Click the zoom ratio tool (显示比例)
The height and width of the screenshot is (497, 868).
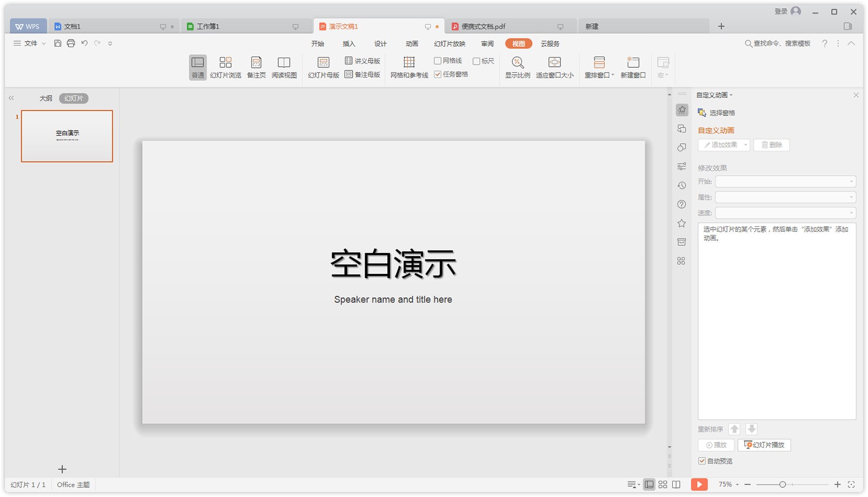click(x=517, y=66)
